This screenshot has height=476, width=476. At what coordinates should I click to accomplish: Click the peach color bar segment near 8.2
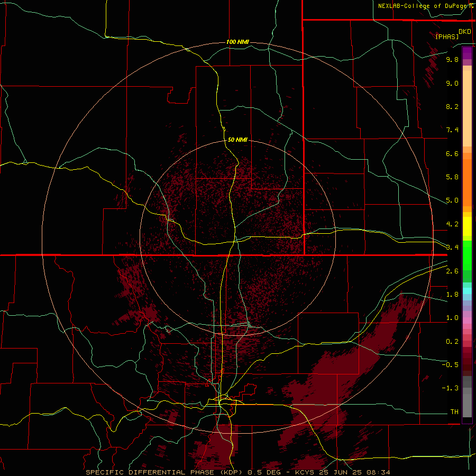pos(467,108)
